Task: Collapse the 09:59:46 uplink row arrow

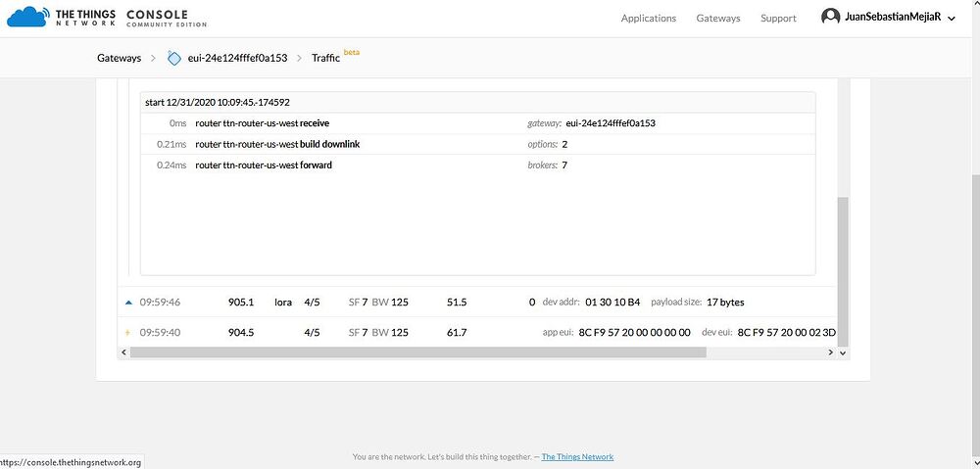Action: click(128, 303)
